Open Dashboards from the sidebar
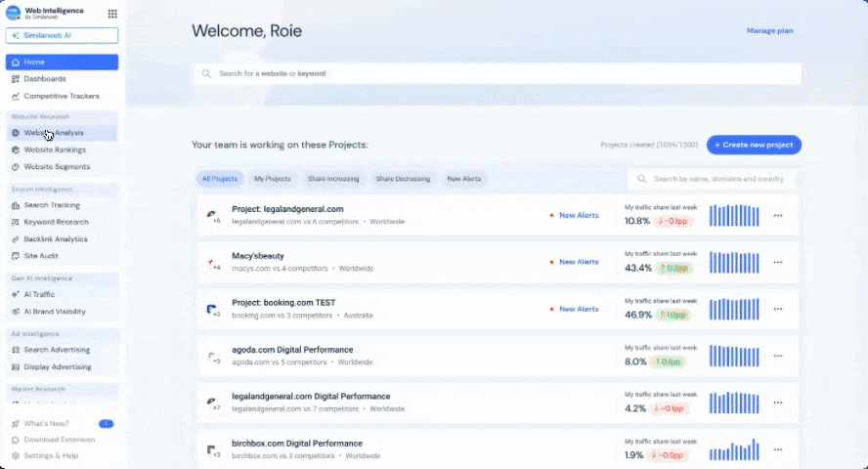Screen dimensions: 868x469 point(45,79)
